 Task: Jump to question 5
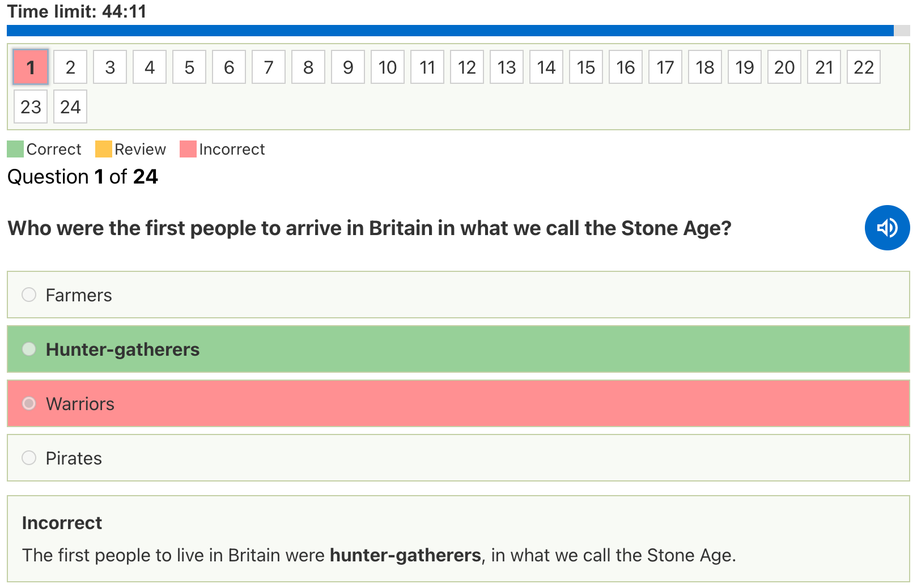(189, 67)
